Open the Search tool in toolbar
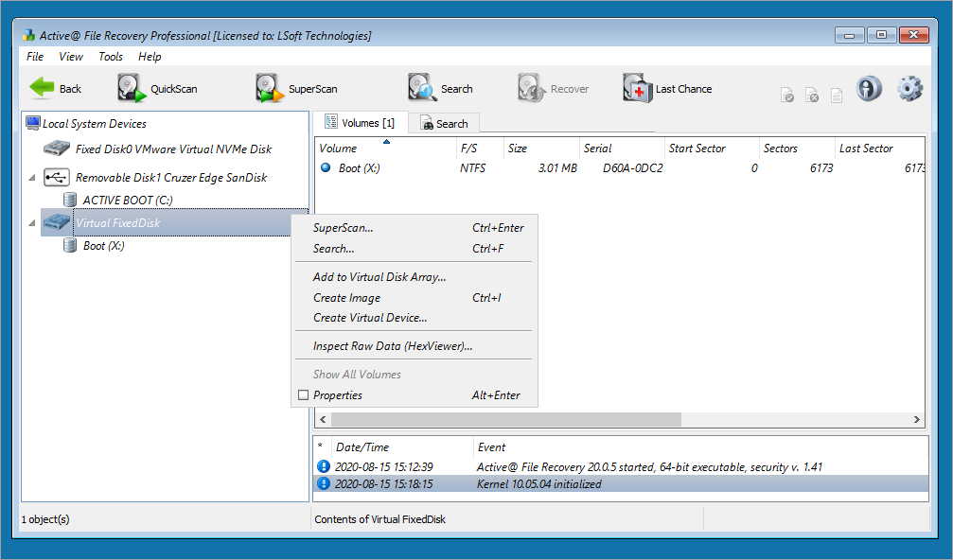 click(439, 89)
